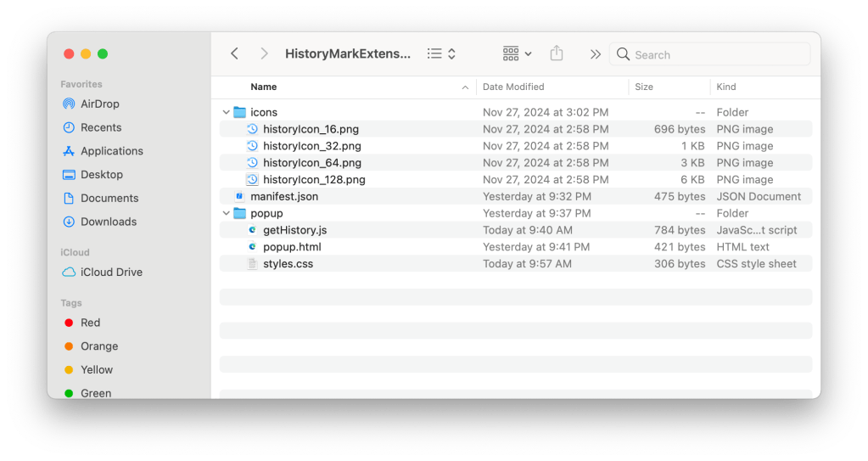This screenshot has height=461, width=868.
Task: Select the Orange tag color dot
Action: [69, 346]
